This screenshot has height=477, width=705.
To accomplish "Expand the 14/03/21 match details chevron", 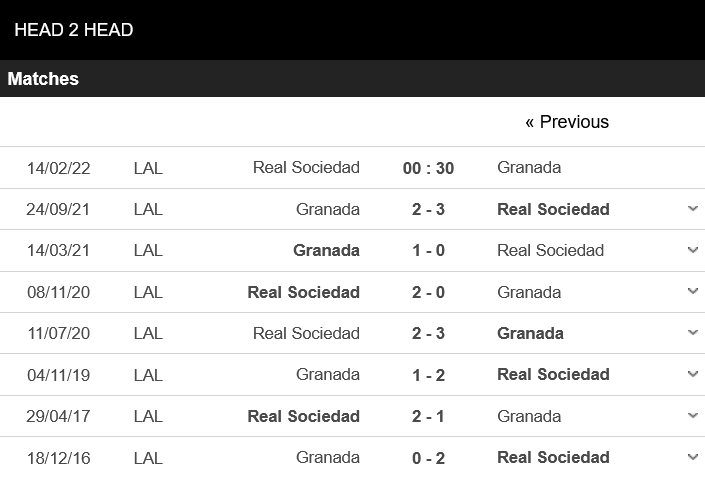I will click(x=692, y=250).
